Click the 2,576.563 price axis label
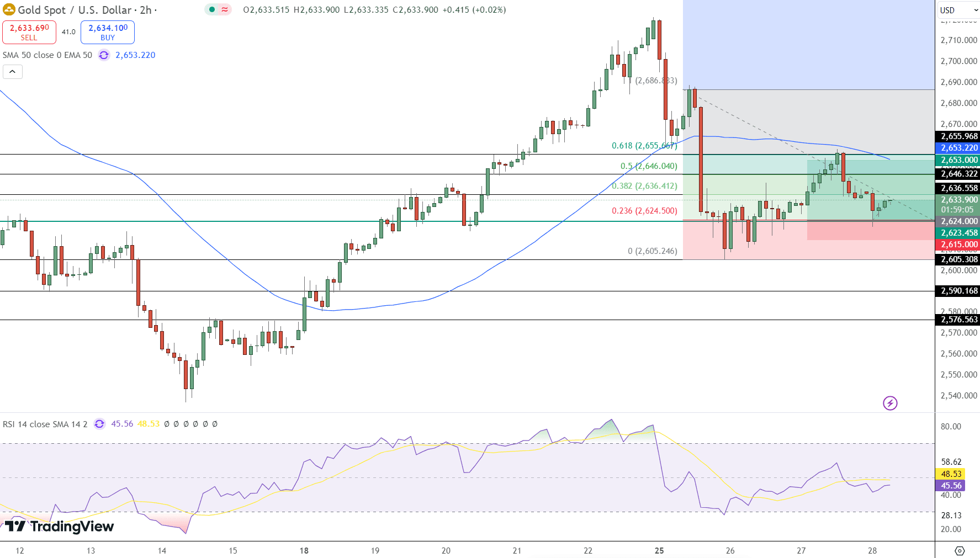This screenshot has height=558, width=980. (x=957, y=320)
